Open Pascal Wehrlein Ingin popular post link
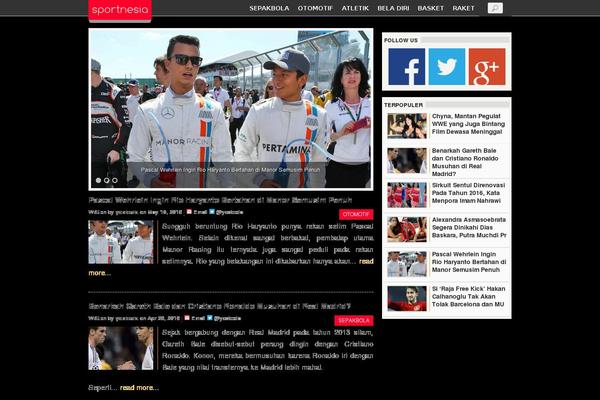 [x=469, y=262]
